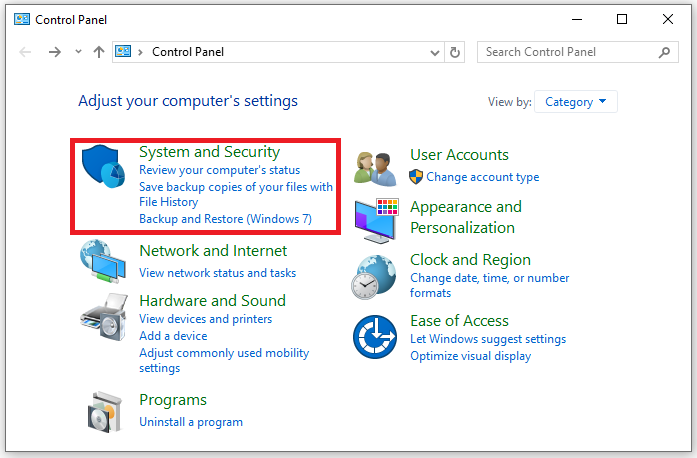
Task: Open Network and Internet category
Action: click(x=213, y=251)
